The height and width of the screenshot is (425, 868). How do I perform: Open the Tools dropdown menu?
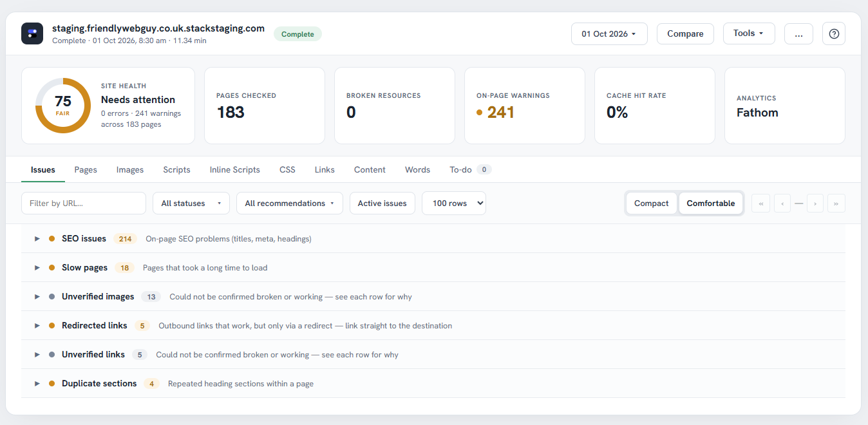click(749, 33)
